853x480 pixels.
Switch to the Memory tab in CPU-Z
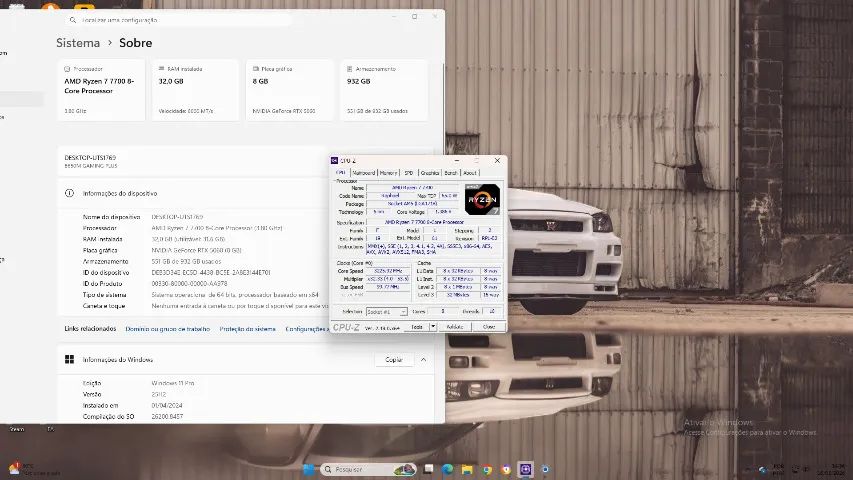click(388, 173)
